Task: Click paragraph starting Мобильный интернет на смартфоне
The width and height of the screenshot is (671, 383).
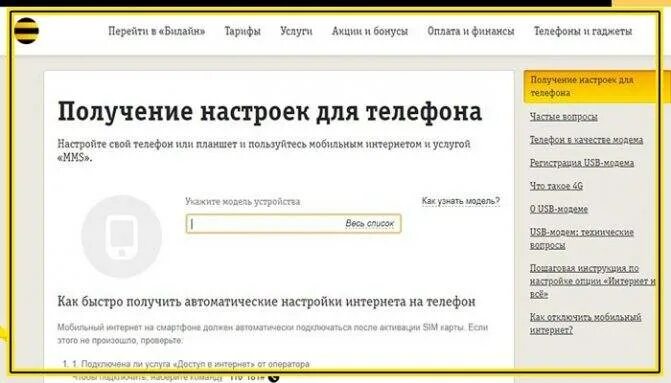Action: [273, 334]
